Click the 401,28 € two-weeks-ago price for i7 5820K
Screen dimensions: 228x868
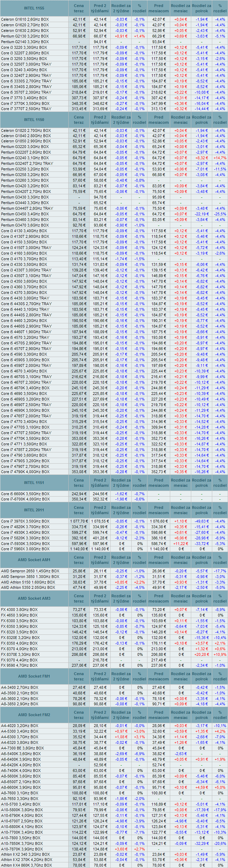(x=100, y=538)
